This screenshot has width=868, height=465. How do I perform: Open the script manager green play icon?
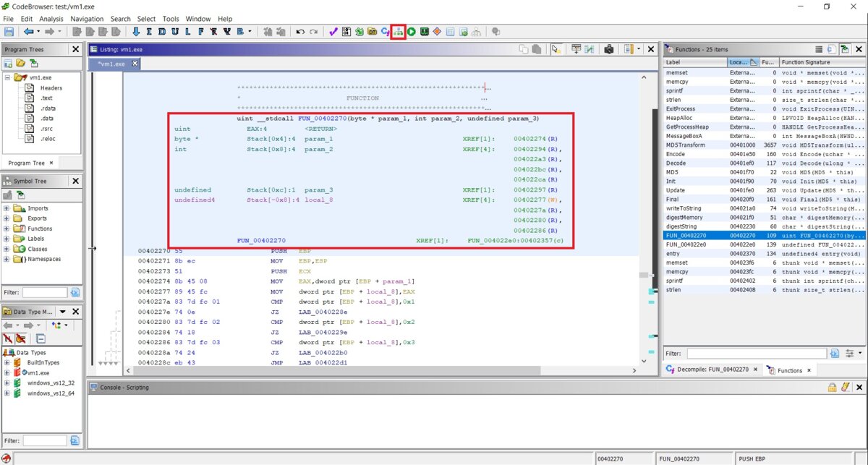411,32
